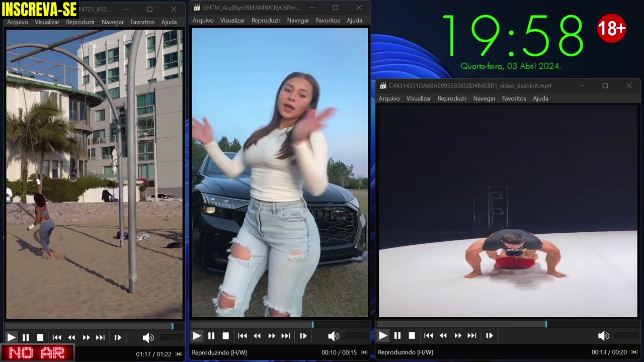This screenshot has width=644, height=362.
Task: Click Play in the 14721_412 player window
Action: 11,337
